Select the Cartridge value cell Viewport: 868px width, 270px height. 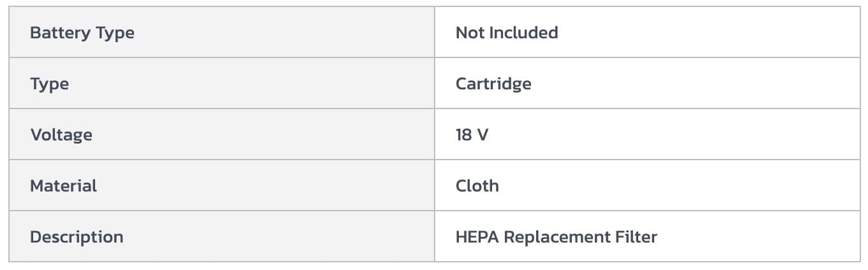[x=493, y=84]
